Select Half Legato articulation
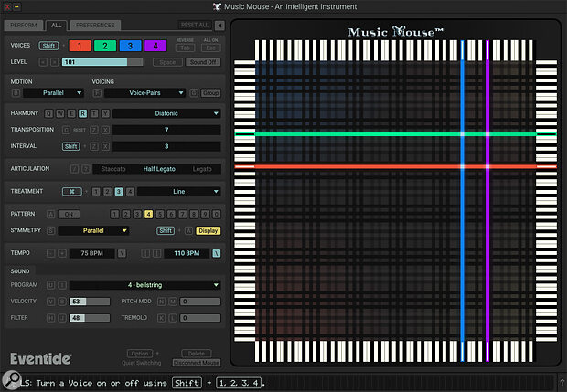The height and width of the screenshot is (392, 567). (x=159, y=169)
